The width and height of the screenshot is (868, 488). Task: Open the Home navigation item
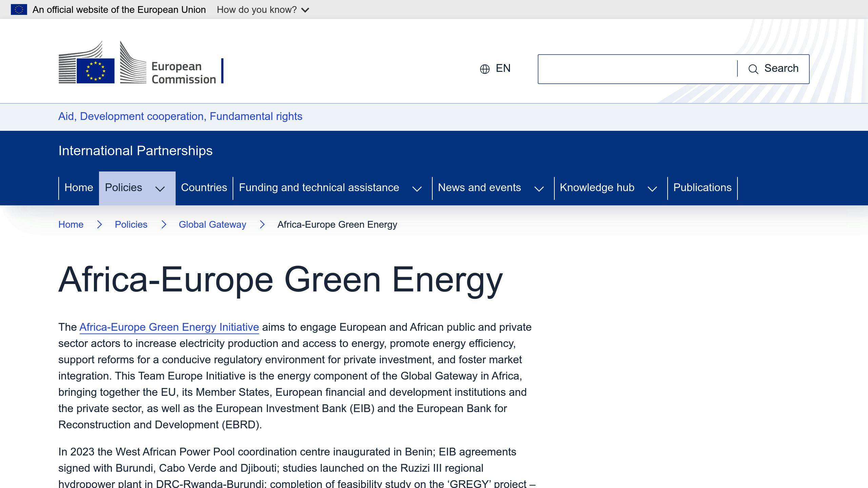point(79,188)
